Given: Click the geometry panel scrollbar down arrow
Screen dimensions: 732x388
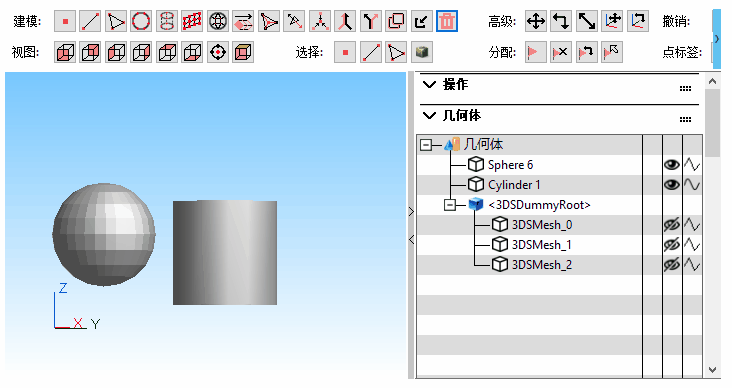Looking at the screenshot, I should point(712,370).
